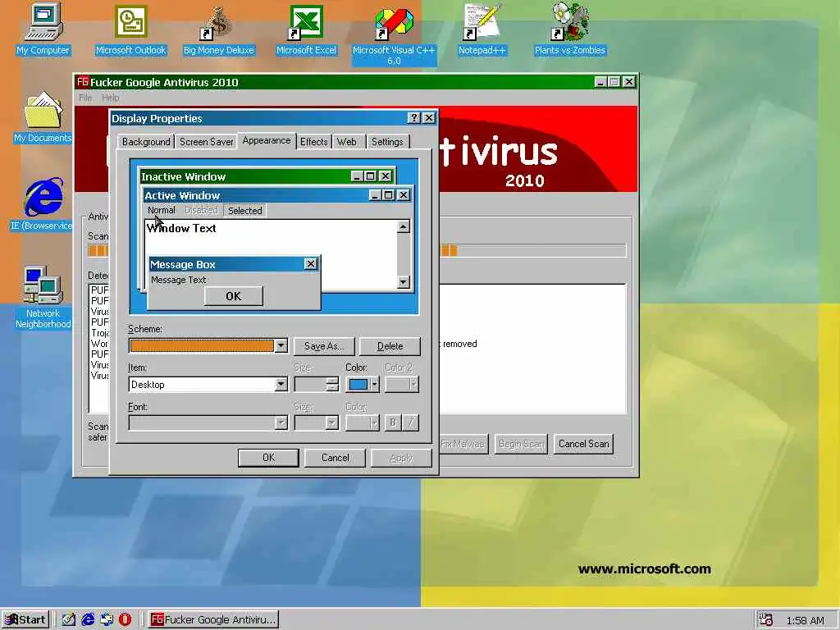Expand the Scheme dropdown list
The width and height of the screenshot is (840, 630).
coord(281,345)
